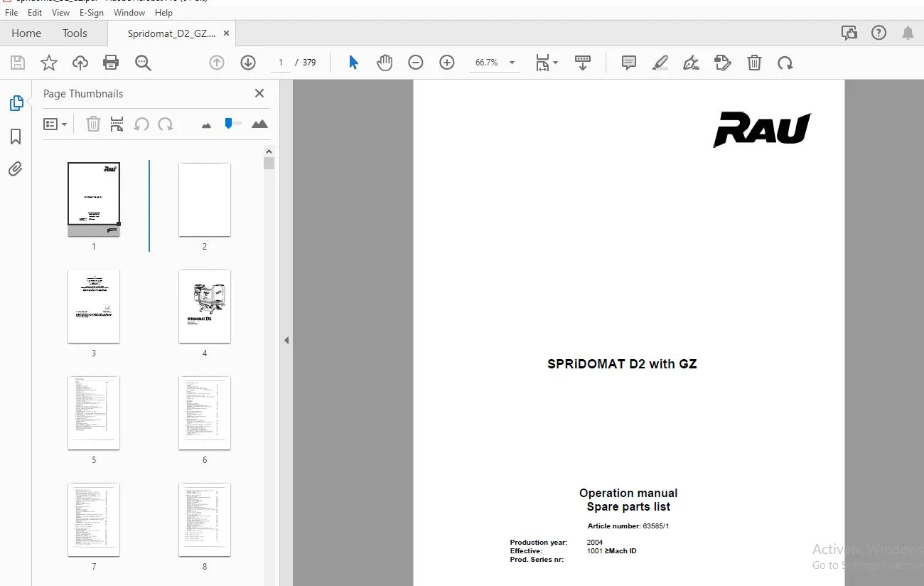
Task: Open the E-Sign menu
Action: pyautogui.click(x=92, y=12)
